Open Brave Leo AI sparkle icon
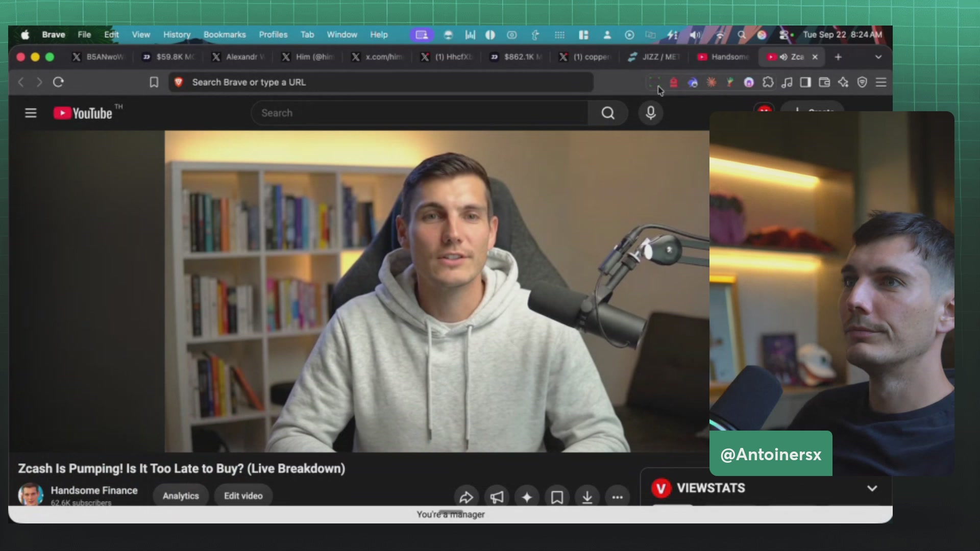The image size is (980, 551). pyautogui.click(x=843, y=82)
